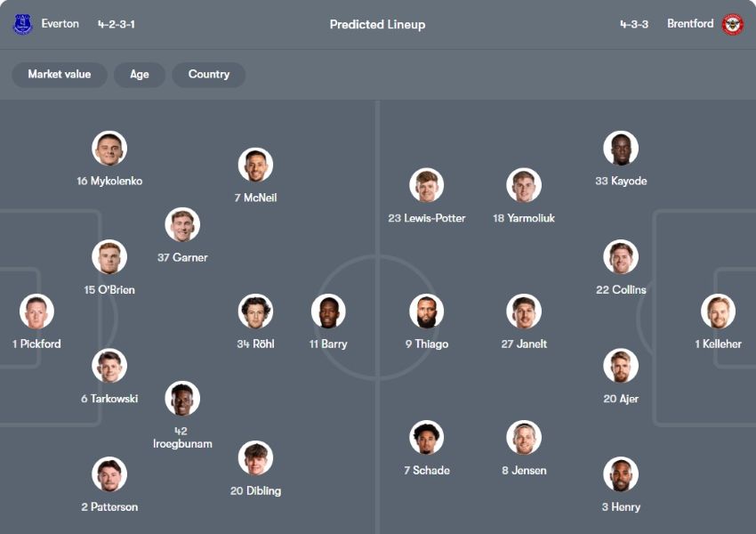Click the Predicted Lineup heading
This screenshot has height=534, width=756.
pyautogui.click(x=377, y=25)
